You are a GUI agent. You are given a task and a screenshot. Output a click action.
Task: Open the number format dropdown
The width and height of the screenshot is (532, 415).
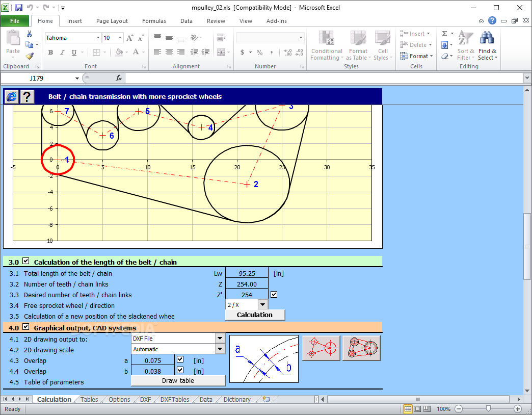(301, 38)
